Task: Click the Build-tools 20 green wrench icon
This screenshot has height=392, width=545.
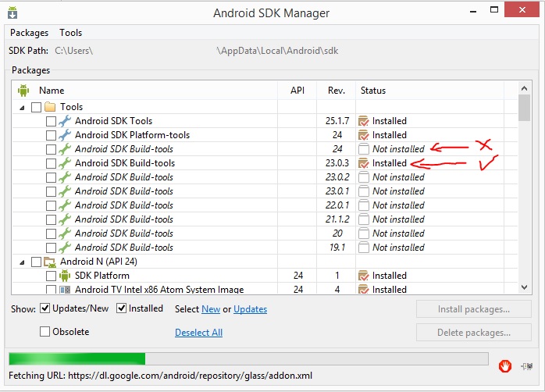Action: coord(65,233)
